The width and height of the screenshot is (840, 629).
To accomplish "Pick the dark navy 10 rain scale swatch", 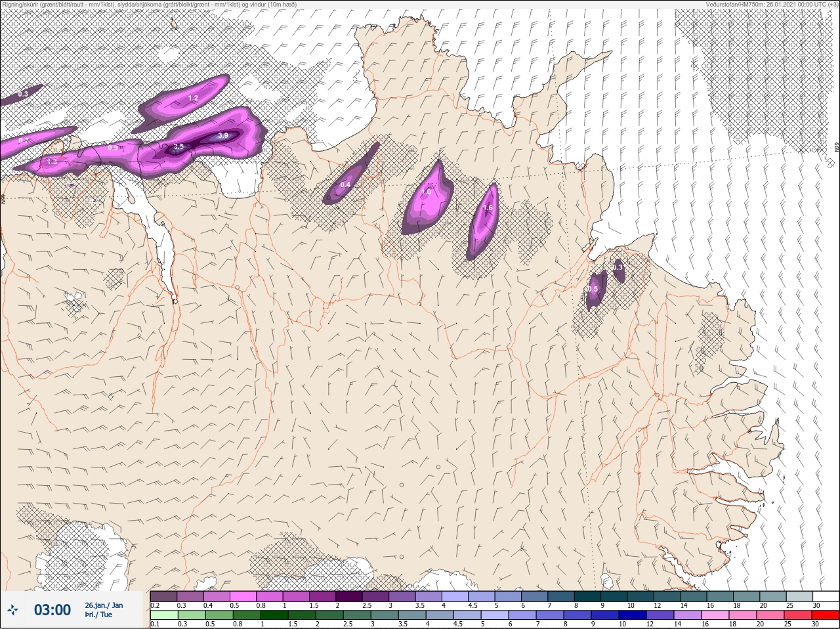I will coord(631,615).
